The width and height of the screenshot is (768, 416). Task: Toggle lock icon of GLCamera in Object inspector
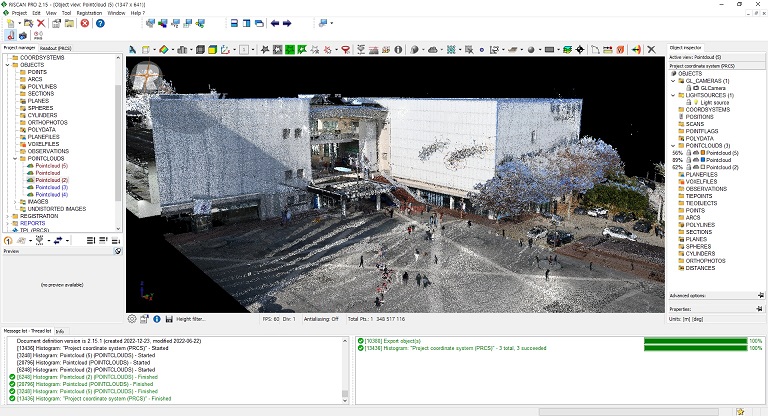click(689, 88)
